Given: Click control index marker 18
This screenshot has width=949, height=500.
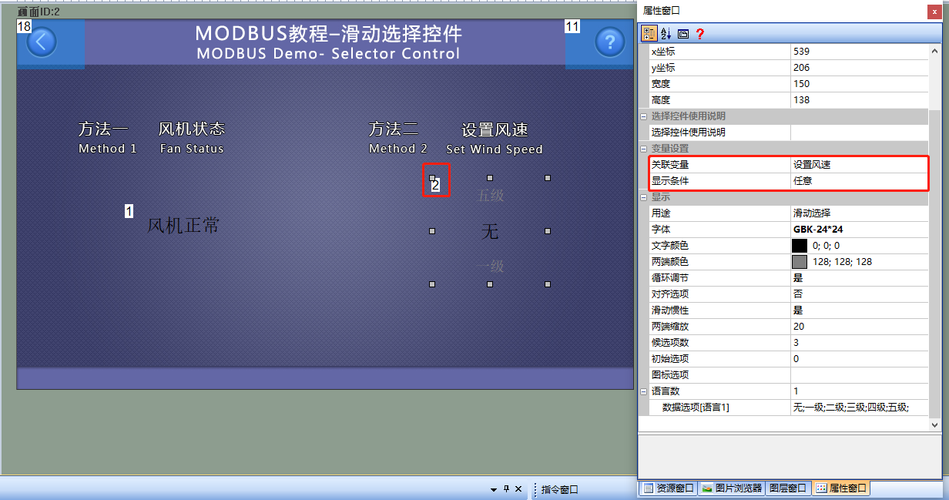Looking at the screenshot, I should (24, 27).
